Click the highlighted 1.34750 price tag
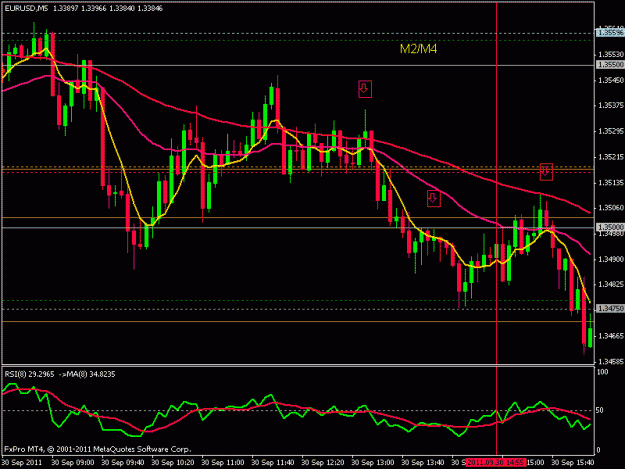Image resolution: width=625 pixels, height=469 pixels. coord(610,308)
